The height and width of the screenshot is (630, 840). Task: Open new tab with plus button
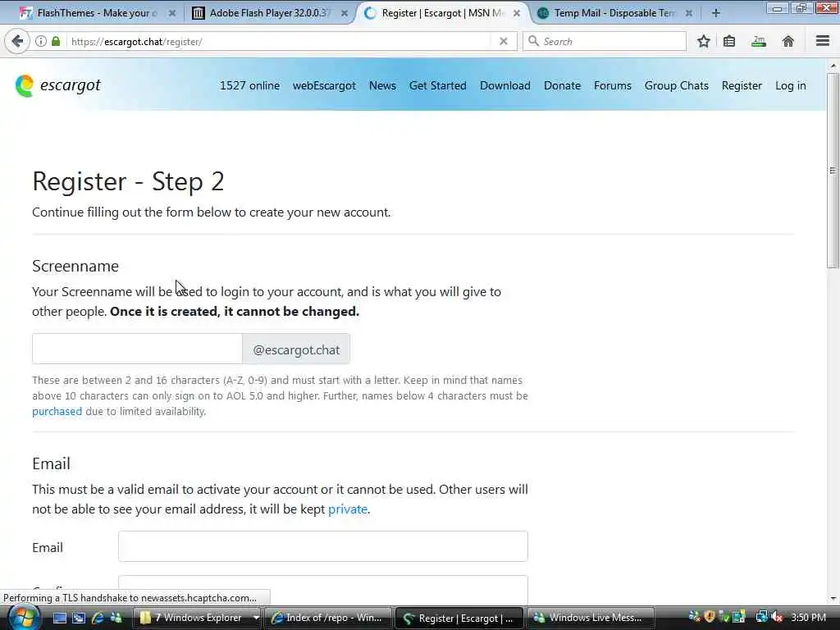coord(715,13)
